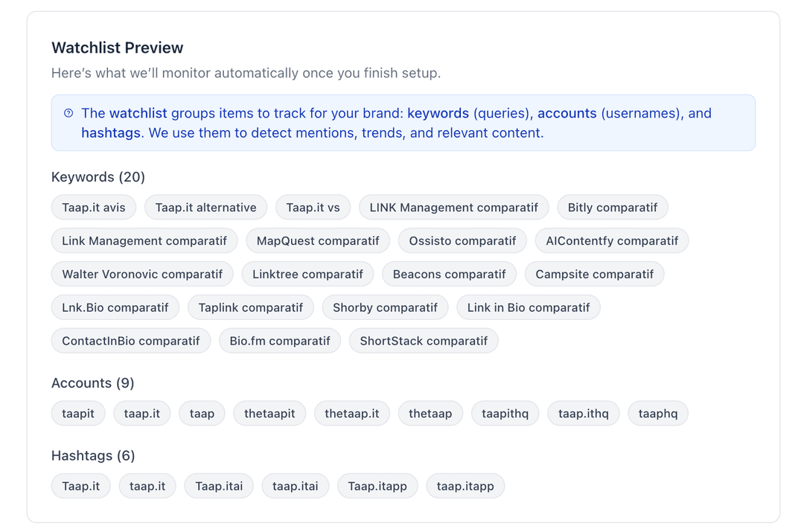Select the 'Linktree comparatif' keyword chip
Viewport: 804px width, 532px height.
pos(307,275)
